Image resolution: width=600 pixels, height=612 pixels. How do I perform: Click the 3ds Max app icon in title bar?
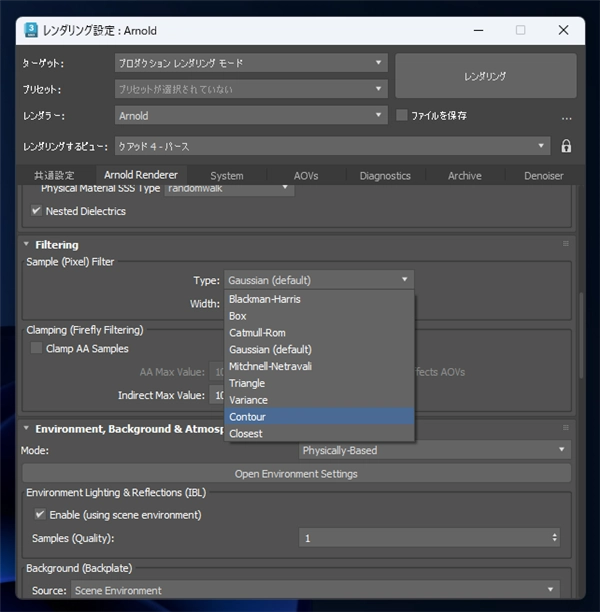click(30, 30)
